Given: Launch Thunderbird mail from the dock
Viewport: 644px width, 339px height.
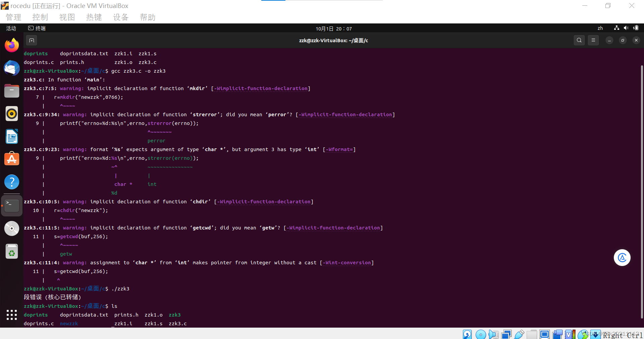Looking at the screenshot, I should 12,68.
